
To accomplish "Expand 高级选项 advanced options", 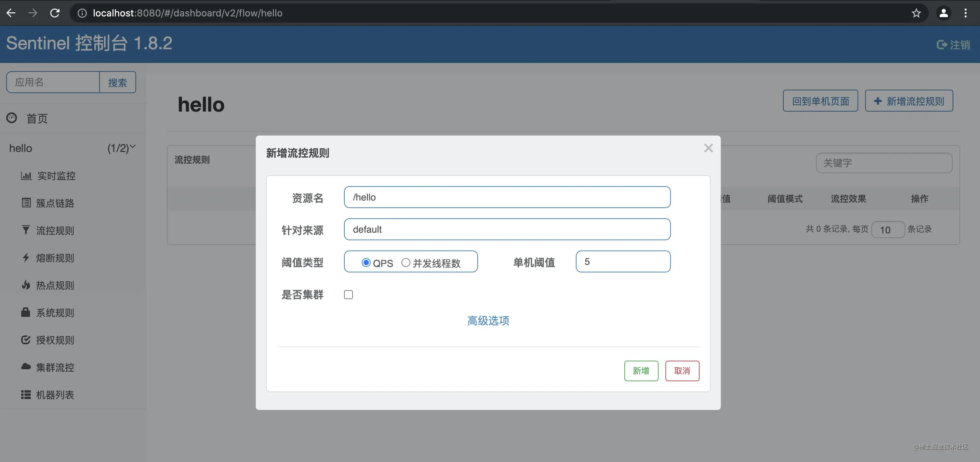I will click(x=488, y=321).
